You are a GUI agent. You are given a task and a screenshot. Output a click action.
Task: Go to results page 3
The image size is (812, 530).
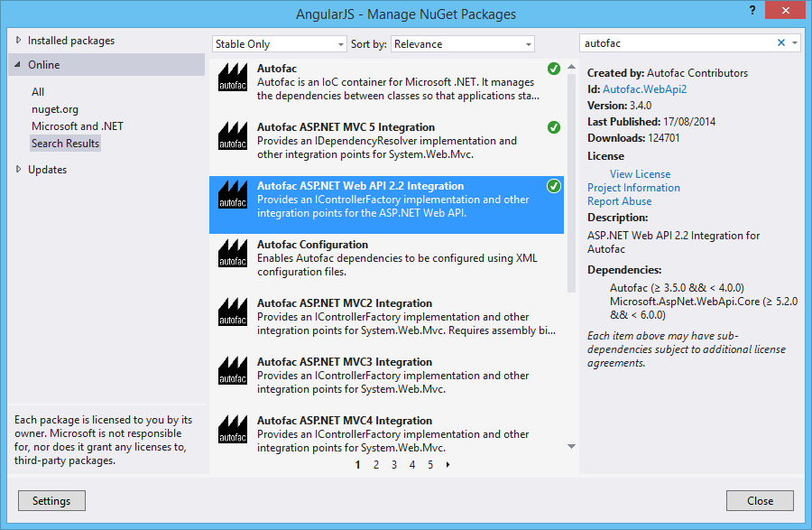(394, 465)
